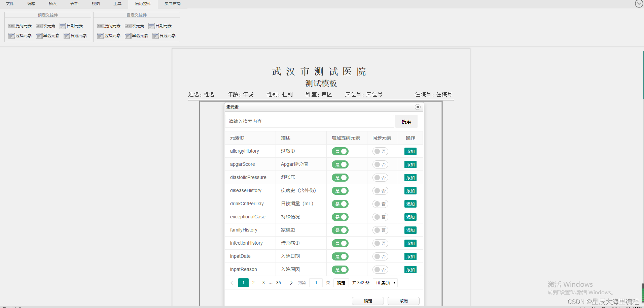This screenshot has height=308, width=644.
Task: Open the 编辑 menu
Action: point(31,4)
